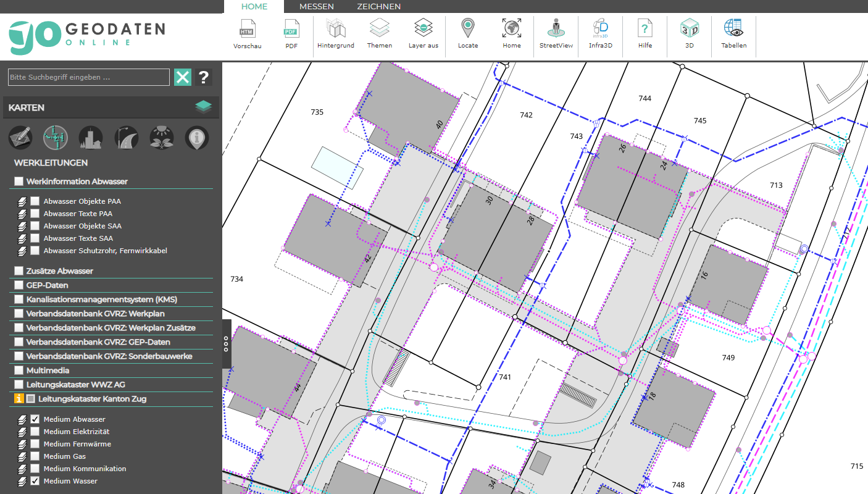Tick the Abwasser Objekte PAA checkbox
This screenshot has width=868, height=494.
pyautogui.click(x=35, y=201)
